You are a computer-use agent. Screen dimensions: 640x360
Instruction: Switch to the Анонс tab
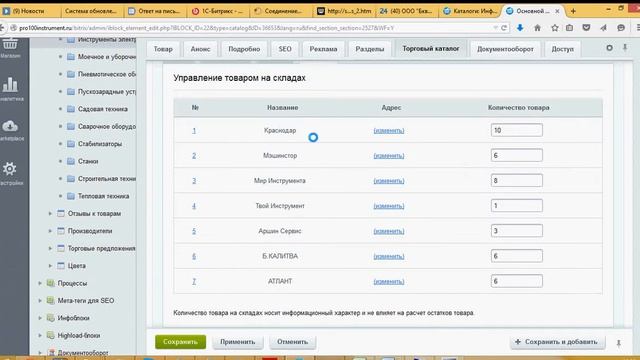coord(200,49)
